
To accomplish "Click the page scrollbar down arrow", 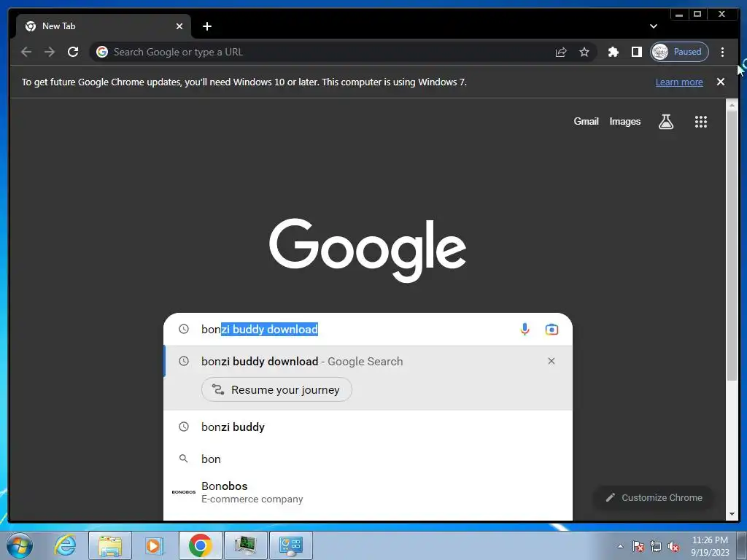I will [x=732, y=514].
